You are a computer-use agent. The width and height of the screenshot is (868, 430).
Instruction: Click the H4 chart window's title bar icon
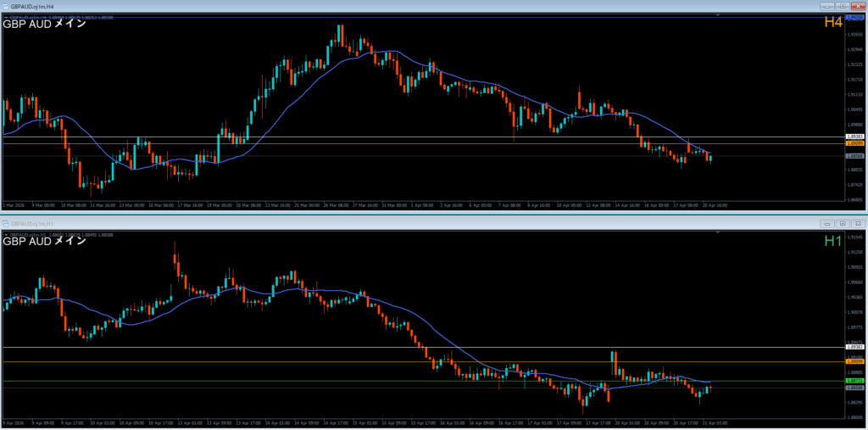click(7, 6)
